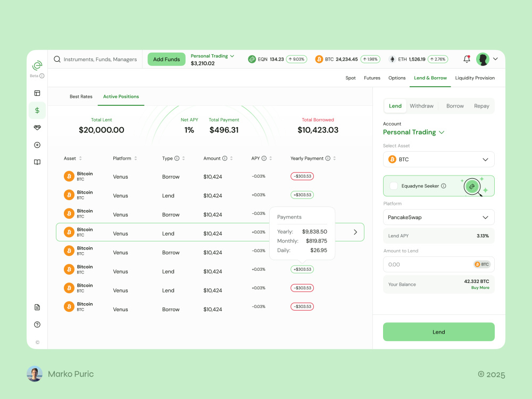The image size is (532, 399).
Task: Open the book sidebar icon
Action: [37, 162]
